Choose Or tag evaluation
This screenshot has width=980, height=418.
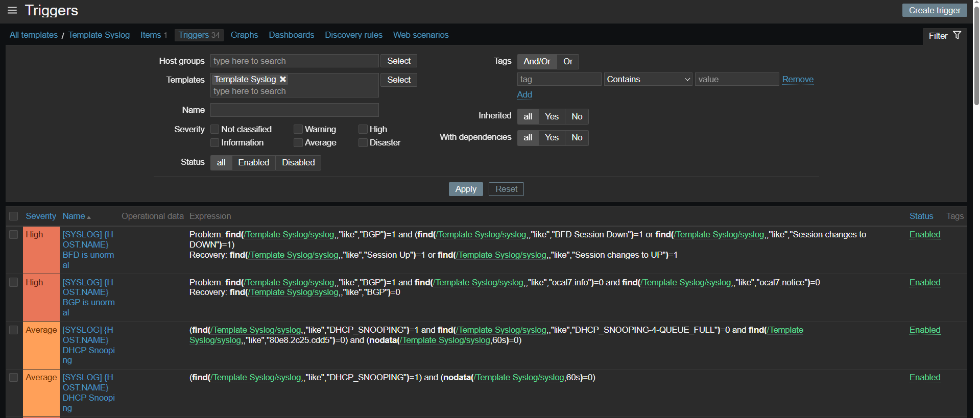point(568,61)
